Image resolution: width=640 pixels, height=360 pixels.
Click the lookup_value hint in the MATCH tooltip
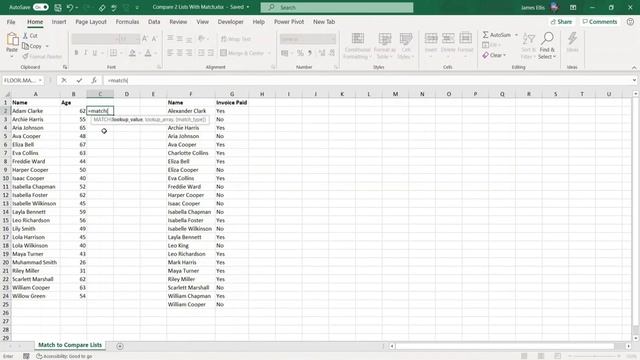tap(127, 120)
